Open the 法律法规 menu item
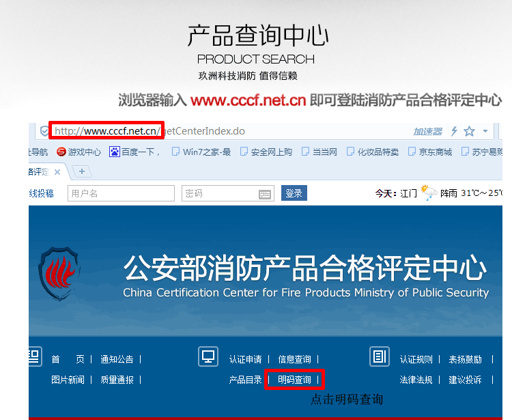512x420 pixels. (x=416, y=380)
